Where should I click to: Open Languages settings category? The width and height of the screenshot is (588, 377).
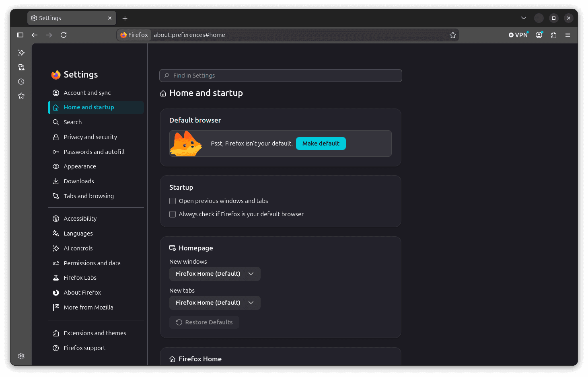tap(96, 234)
